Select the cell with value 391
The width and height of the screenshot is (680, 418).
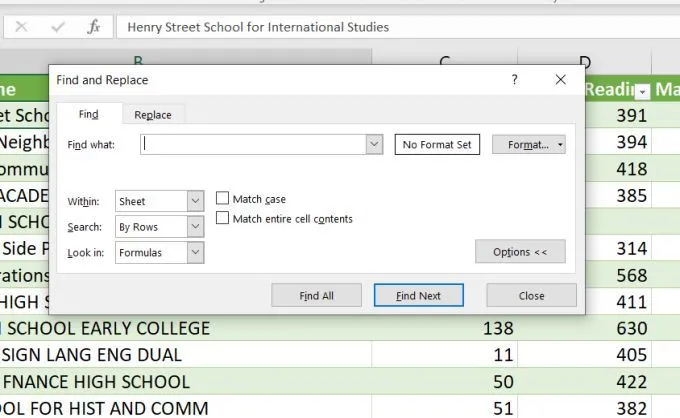point(618,115)
